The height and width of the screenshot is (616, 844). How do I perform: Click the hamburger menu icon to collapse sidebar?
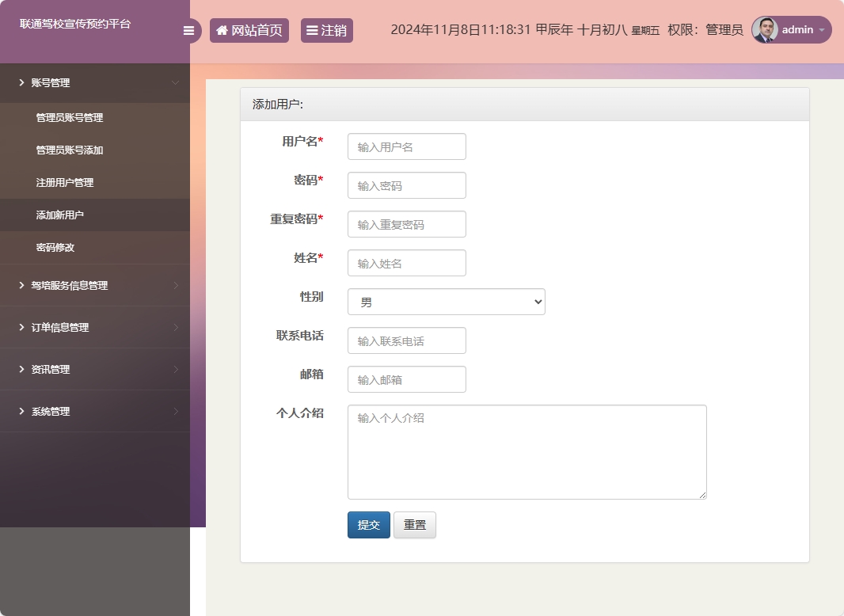[x=188, y=30]
